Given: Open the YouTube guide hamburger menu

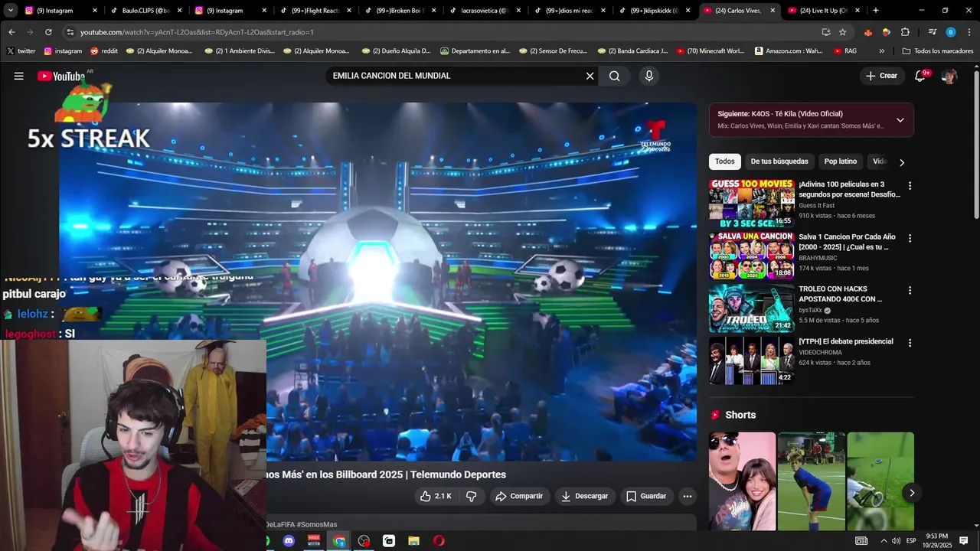Looking at the screenshot, I should coord(19,76).
